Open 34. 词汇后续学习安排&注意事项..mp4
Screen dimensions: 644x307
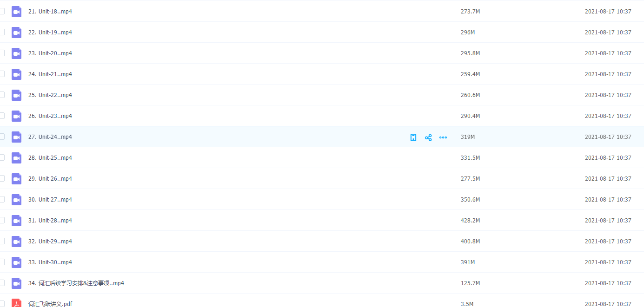pos(76,283)
